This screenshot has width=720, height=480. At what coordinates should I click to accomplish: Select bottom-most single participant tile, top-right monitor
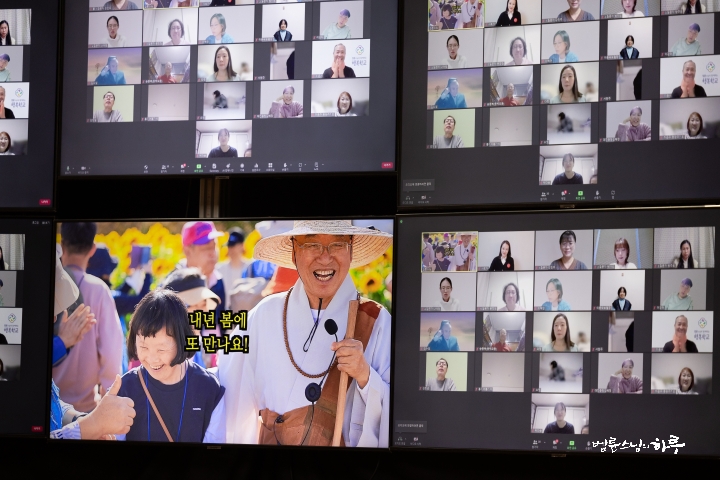(x=568, y=165)
